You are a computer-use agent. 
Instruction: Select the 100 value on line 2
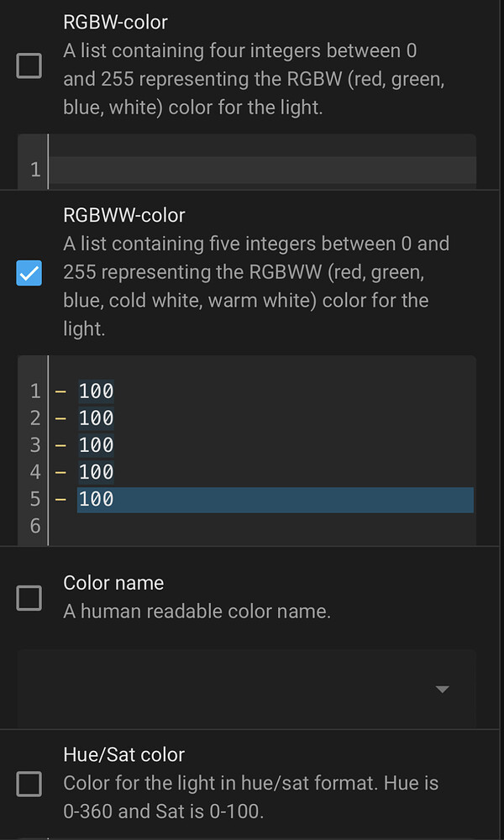click(95, 417)
